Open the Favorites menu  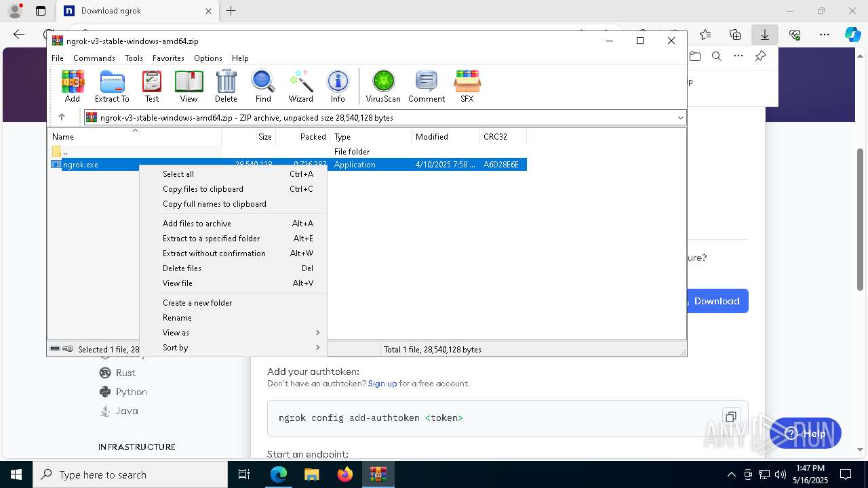point(168,58)
